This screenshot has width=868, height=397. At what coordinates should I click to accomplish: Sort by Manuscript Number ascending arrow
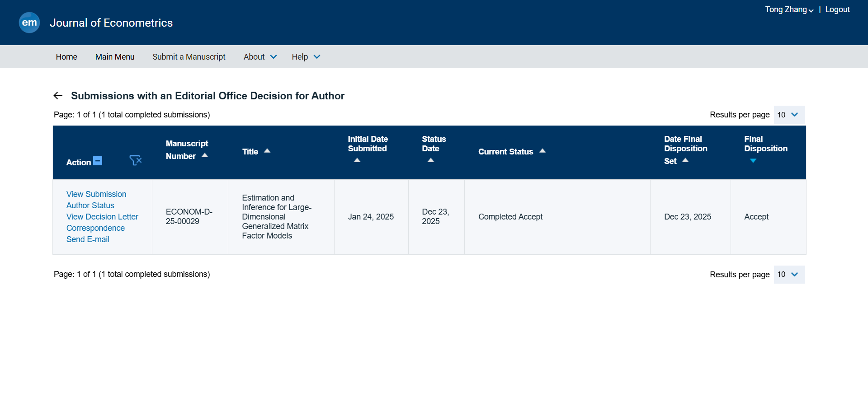point(205,155)
